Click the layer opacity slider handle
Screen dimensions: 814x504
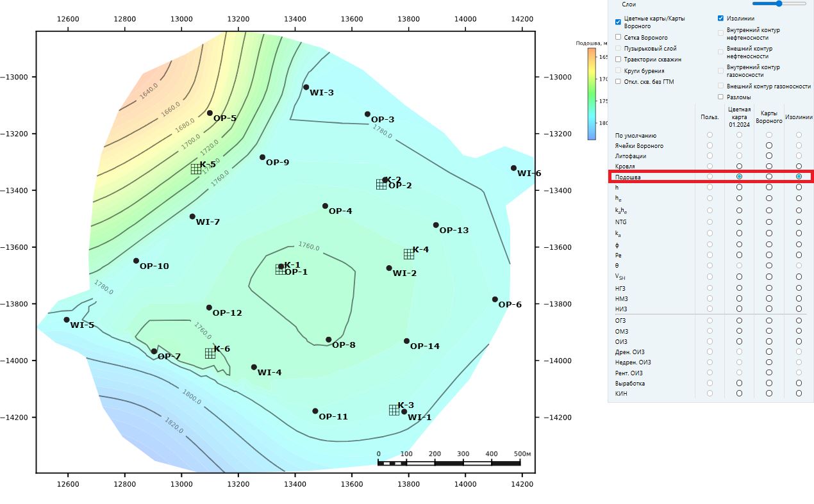779,3
